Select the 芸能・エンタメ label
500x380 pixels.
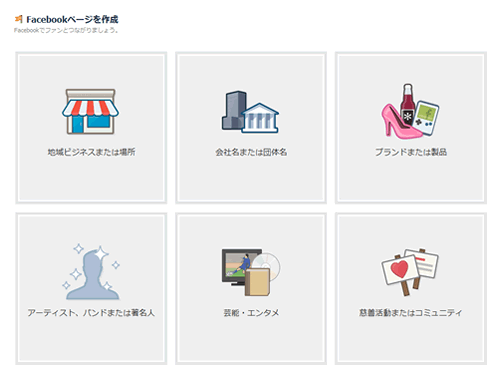click(x=251, y=313)
